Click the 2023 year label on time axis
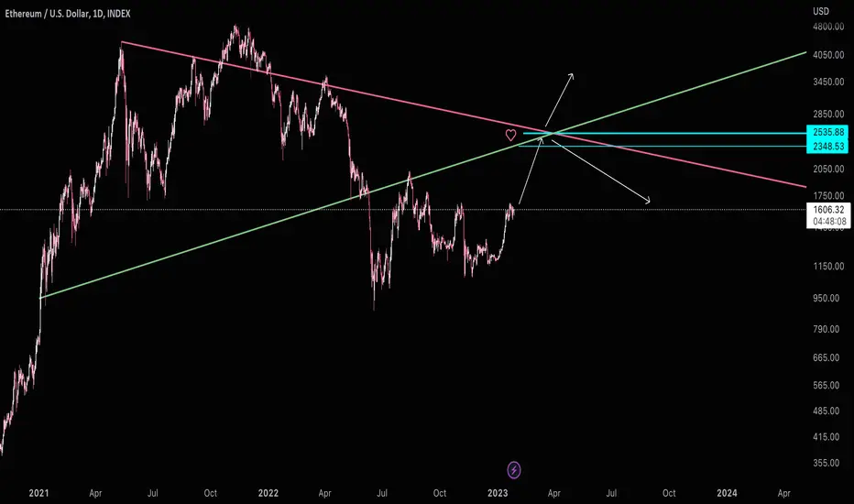 498,493
